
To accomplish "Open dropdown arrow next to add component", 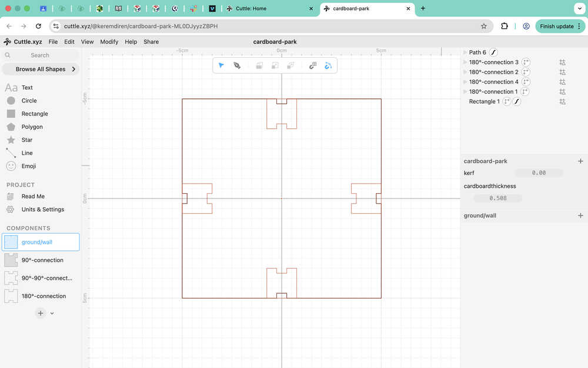I will coord(52,313).
